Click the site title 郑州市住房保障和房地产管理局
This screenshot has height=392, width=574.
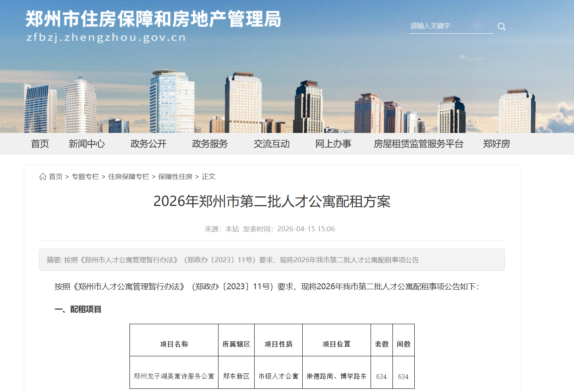(x=153, y=19)
